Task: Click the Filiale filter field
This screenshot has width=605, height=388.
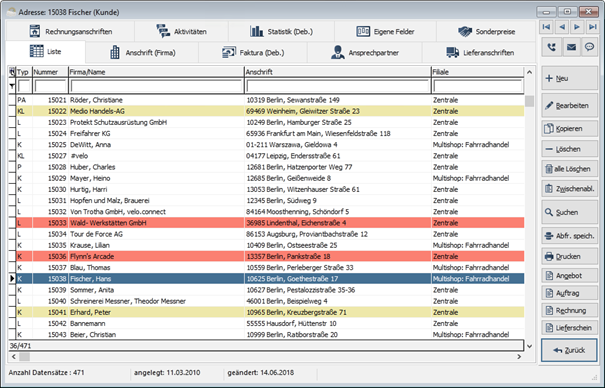Action: (478, 86)
